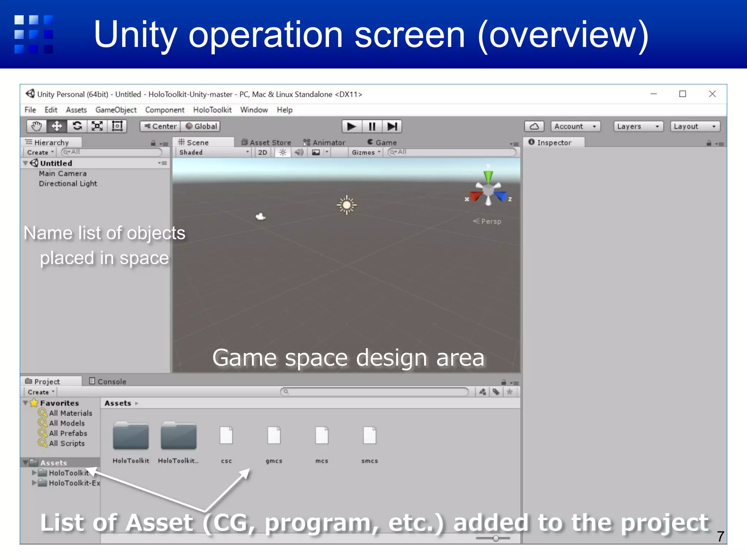The image size is (747, 560).
Task: Click Save search star icon
Action: click(510, 392)
